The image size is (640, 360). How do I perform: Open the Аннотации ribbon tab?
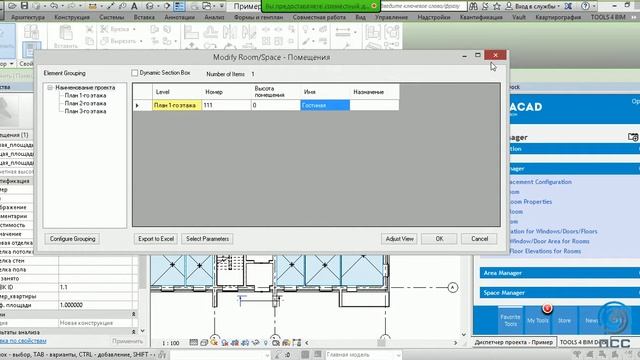(x=180, y=17)
